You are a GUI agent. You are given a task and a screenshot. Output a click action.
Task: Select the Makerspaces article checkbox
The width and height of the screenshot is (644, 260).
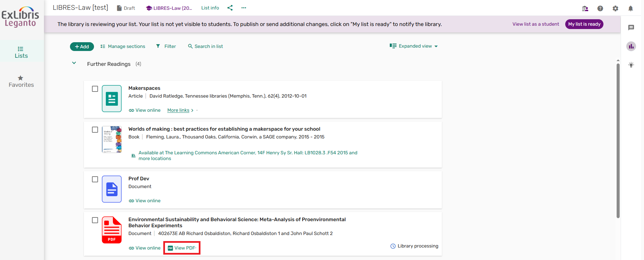point(95,89)
